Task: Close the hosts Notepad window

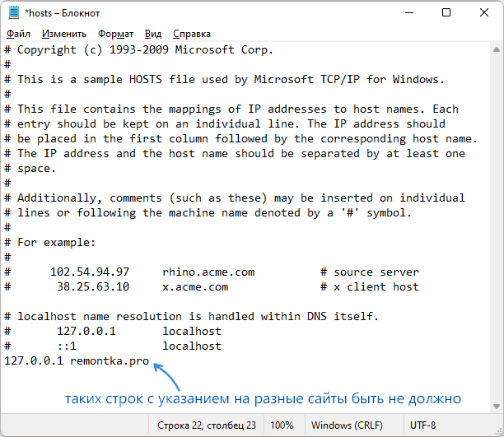Action: (484, 12)
